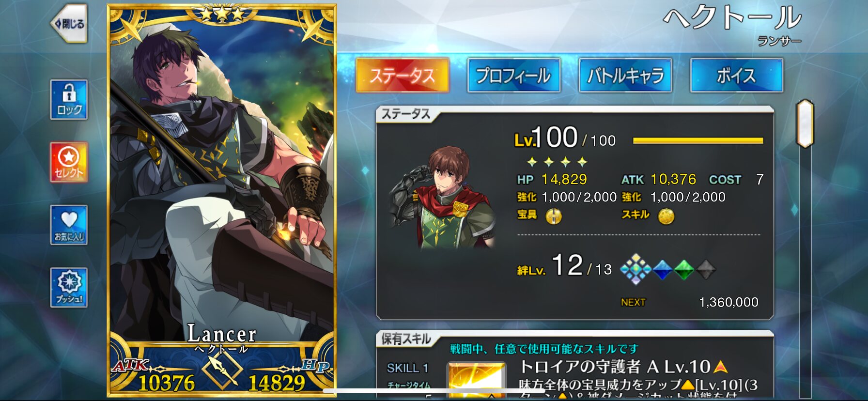Toggle the セレクト star icon
The image size is (868, 401).
[69, 162]
